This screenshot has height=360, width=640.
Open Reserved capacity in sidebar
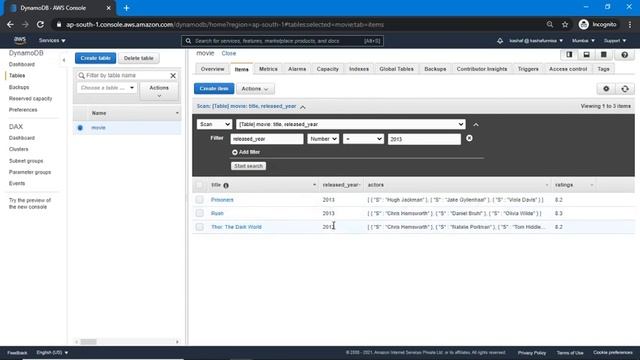(31, 98)
